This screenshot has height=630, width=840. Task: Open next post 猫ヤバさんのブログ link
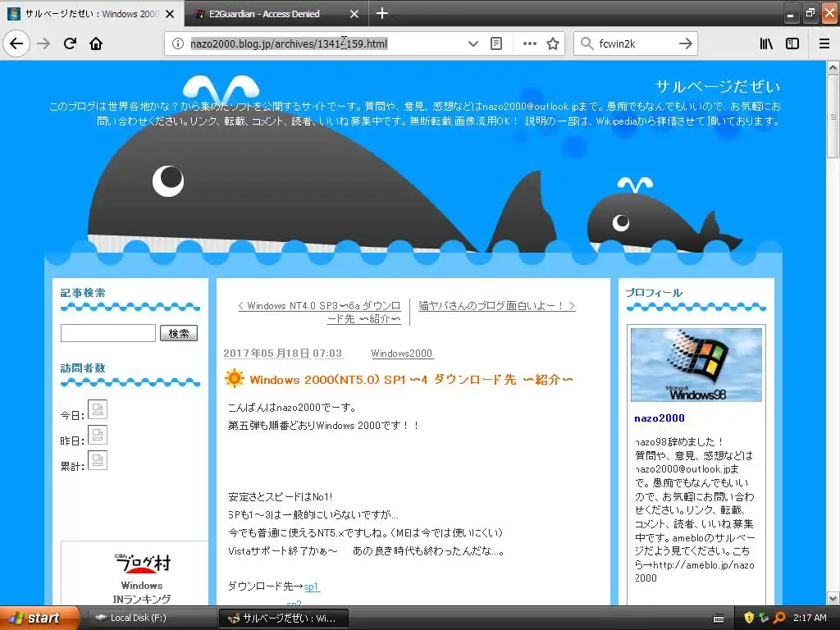[x=496, y=305]
